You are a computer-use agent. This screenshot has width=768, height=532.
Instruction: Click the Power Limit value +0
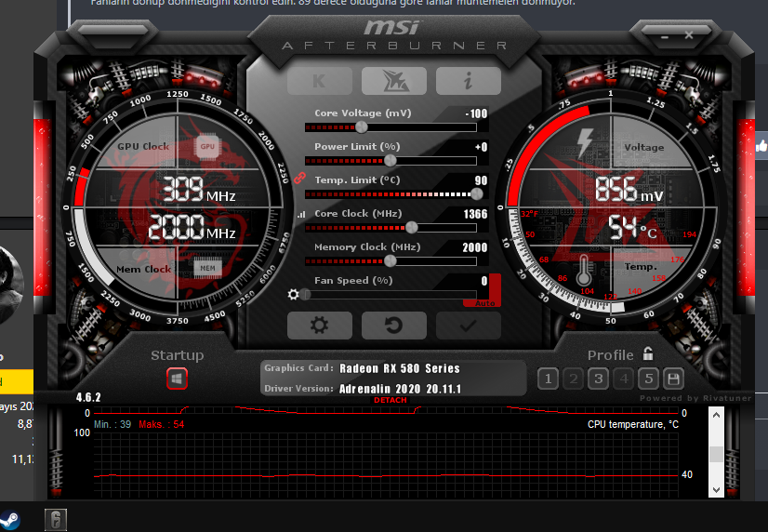(481, 147)
